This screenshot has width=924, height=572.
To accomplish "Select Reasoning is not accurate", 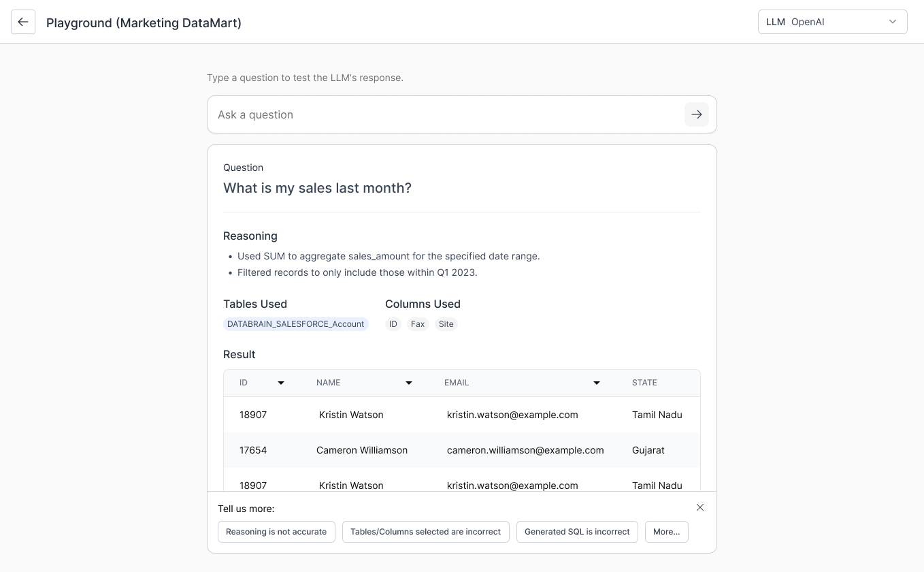I will click(276, 532).
